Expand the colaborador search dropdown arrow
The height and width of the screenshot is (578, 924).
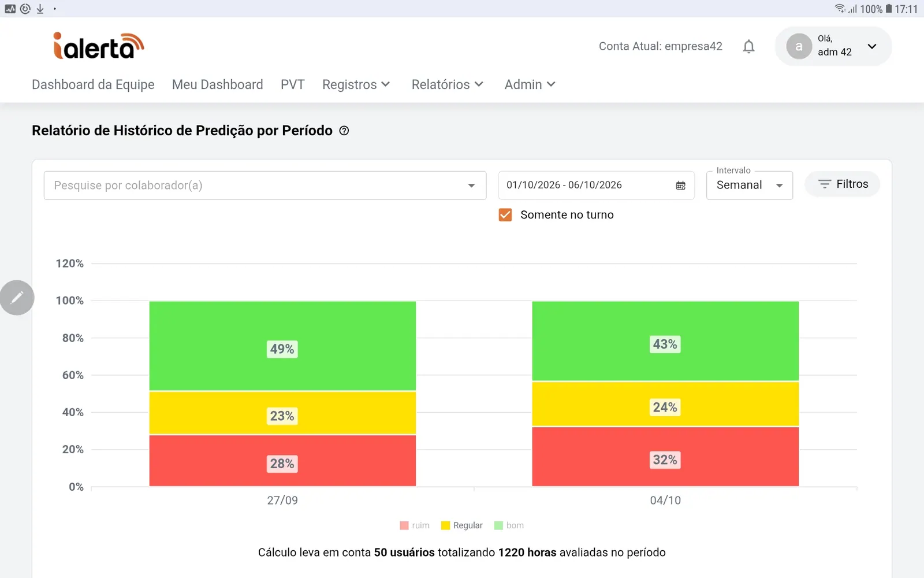point(471,186)
